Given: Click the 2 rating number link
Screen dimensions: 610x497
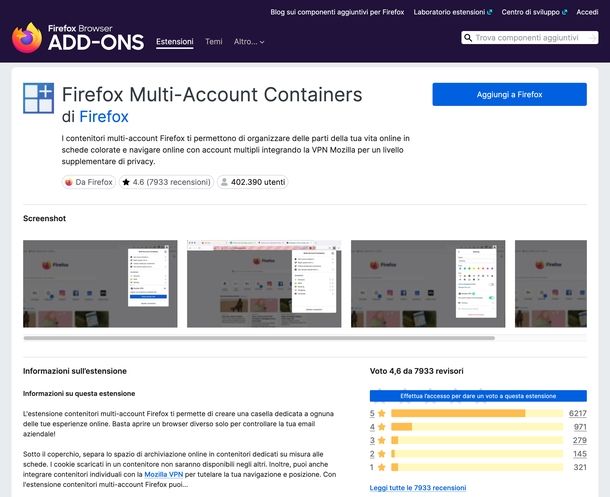Looking at the screenshot, I should (372, 454).
